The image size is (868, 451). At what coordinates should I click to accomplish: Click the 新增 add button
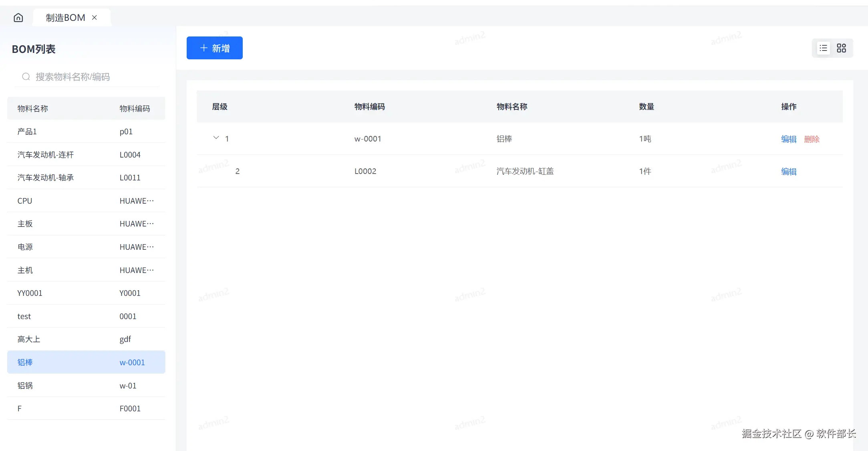[x=215, y=48]
